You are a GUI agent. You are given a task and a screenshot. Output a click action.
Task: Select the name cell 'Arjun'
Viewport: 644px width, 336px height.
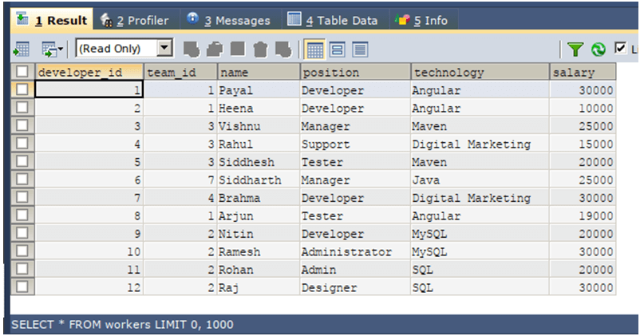[x=259, y=215]
